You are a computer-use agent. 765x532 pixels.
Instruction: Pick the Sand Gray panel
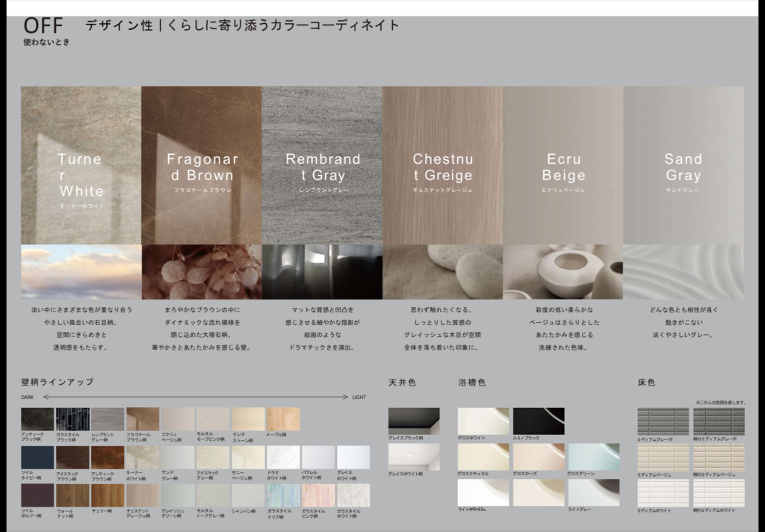[x=683, y=165]
